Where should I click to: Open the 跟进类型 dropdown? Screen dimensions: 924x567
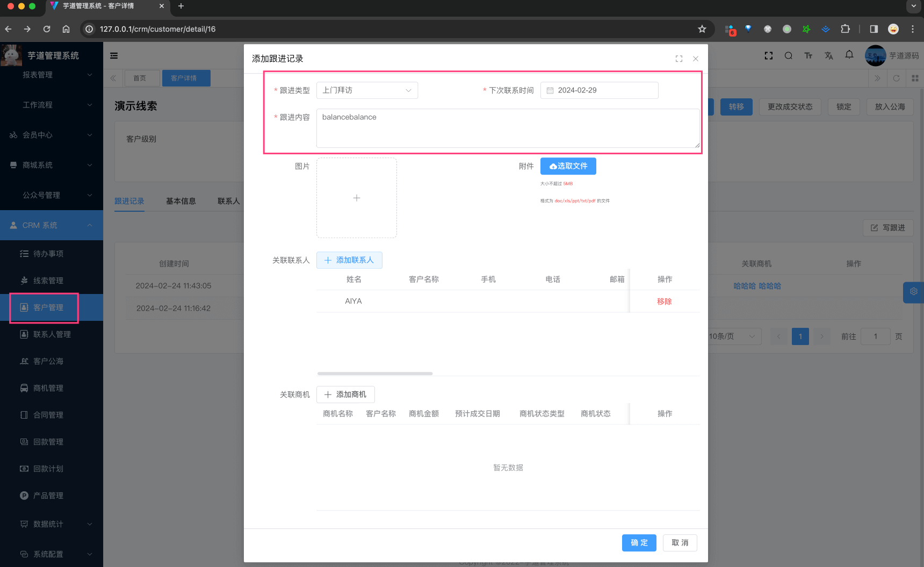coord(367,90)
